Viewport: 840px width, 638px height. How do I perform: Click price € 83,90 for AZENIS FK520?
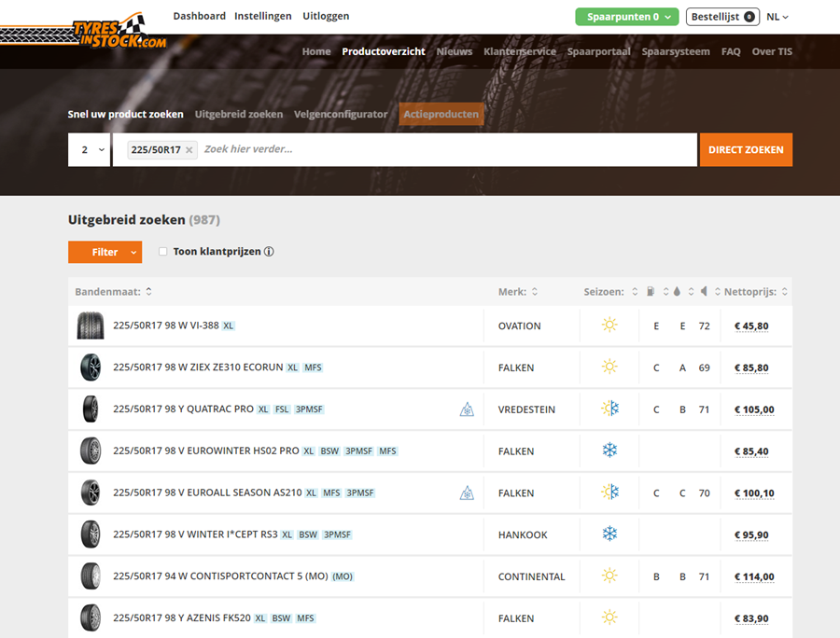pos(751,618)
